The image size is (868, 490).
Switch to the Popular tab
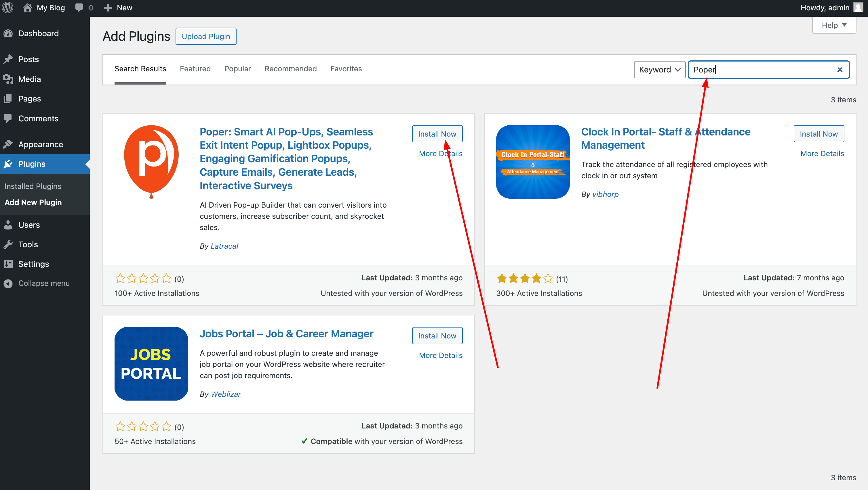pyautogui.click(x=237, y=69)
